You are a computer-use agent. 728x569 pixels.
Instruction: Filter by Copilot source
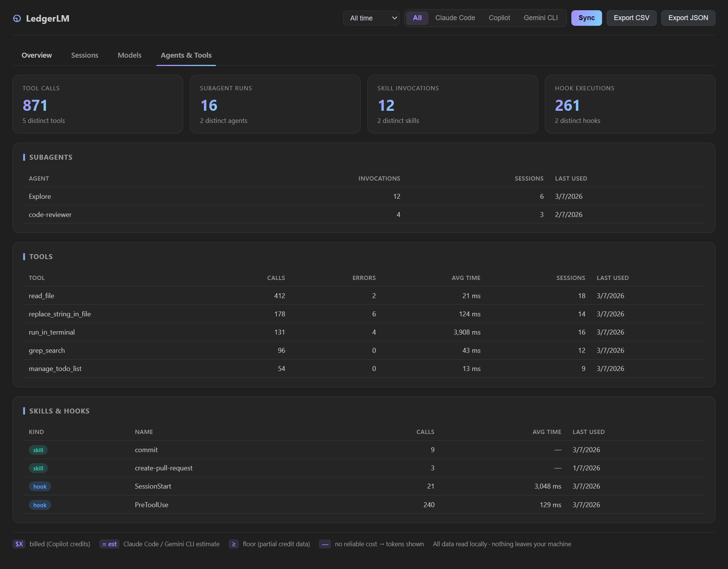[499, 18]
